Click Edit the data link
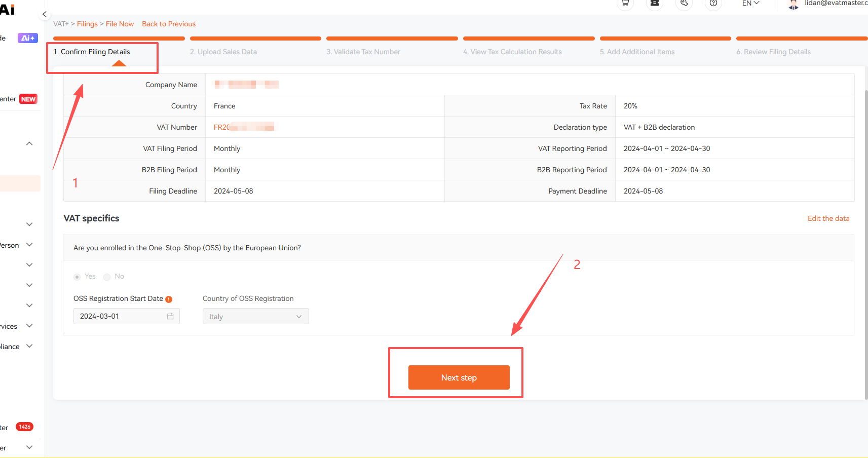This screenshot has height=458, width=868. (828, 218)
